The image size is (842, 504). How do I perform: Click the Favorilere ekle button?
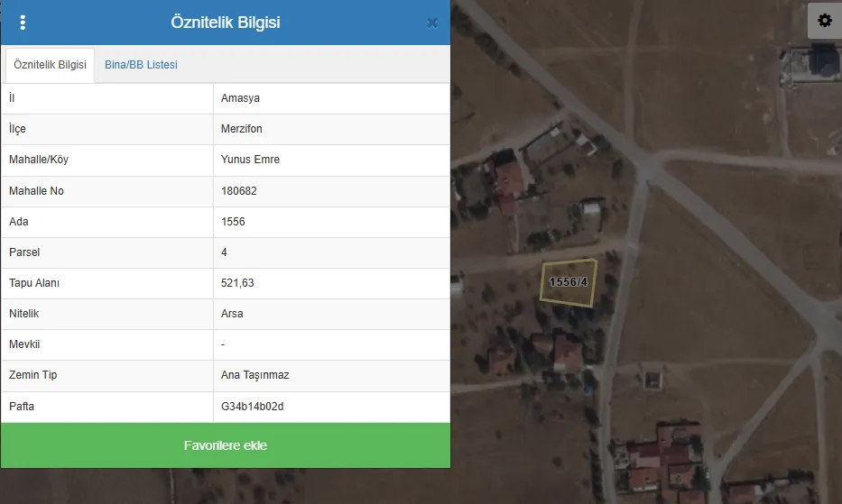click(226, 445)
